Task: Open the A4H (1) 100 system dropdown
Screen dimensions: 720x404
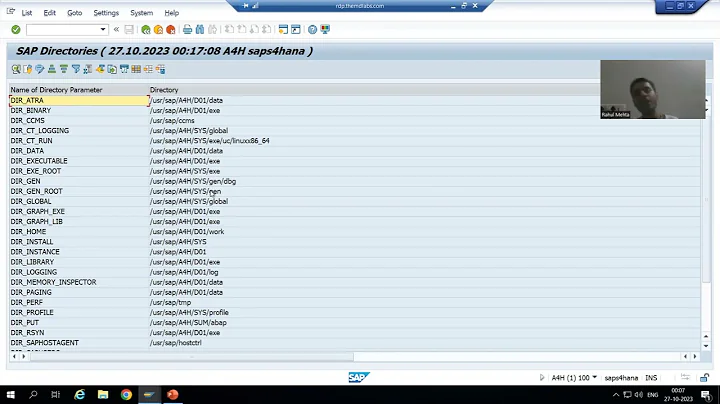Action: (x=574, y=377)
